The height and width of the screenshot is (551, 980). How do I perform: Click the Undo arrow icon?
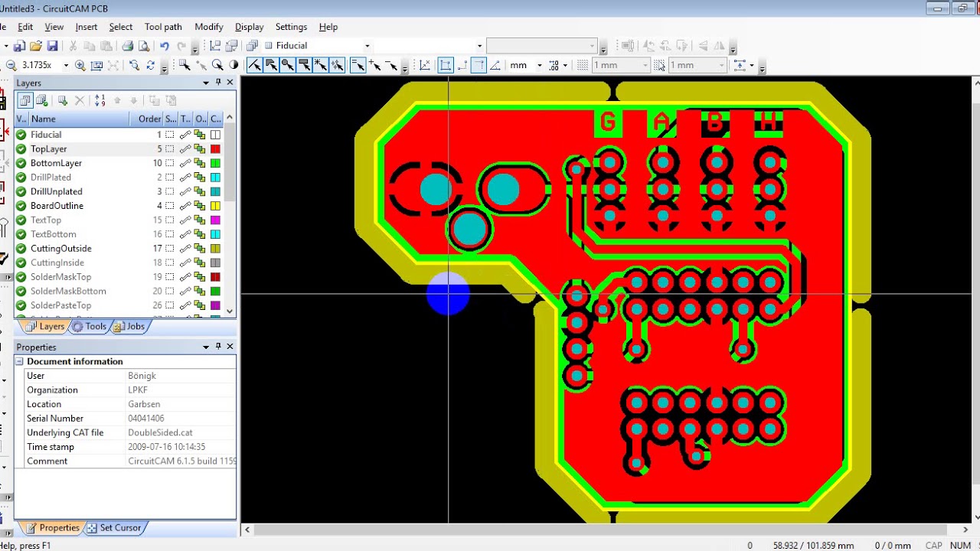click(165, 46)
